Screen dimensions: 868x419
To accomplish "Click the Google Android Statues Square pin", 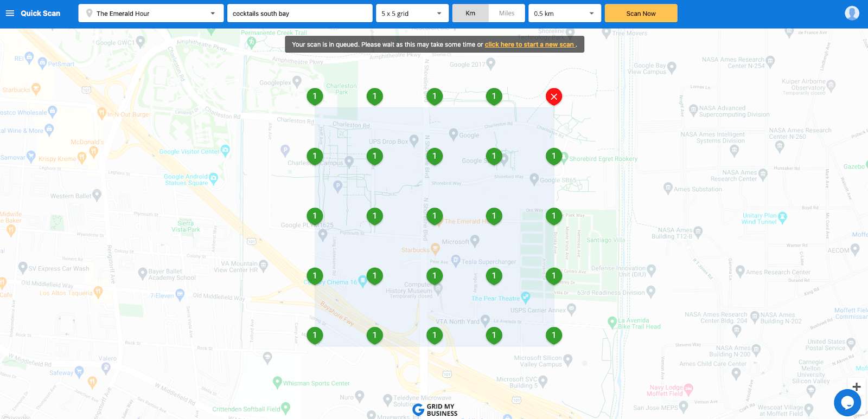I will (x=213, y=178).
